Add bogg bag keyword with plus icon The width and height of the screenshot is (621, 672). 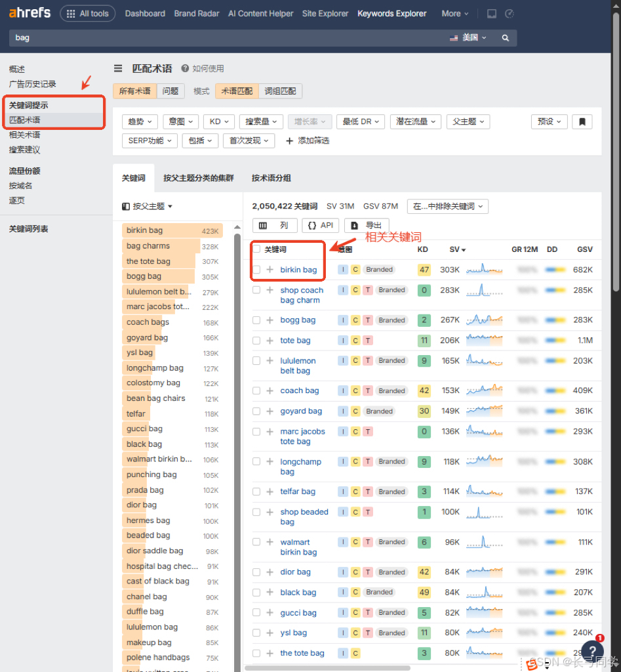pos(270,320)
